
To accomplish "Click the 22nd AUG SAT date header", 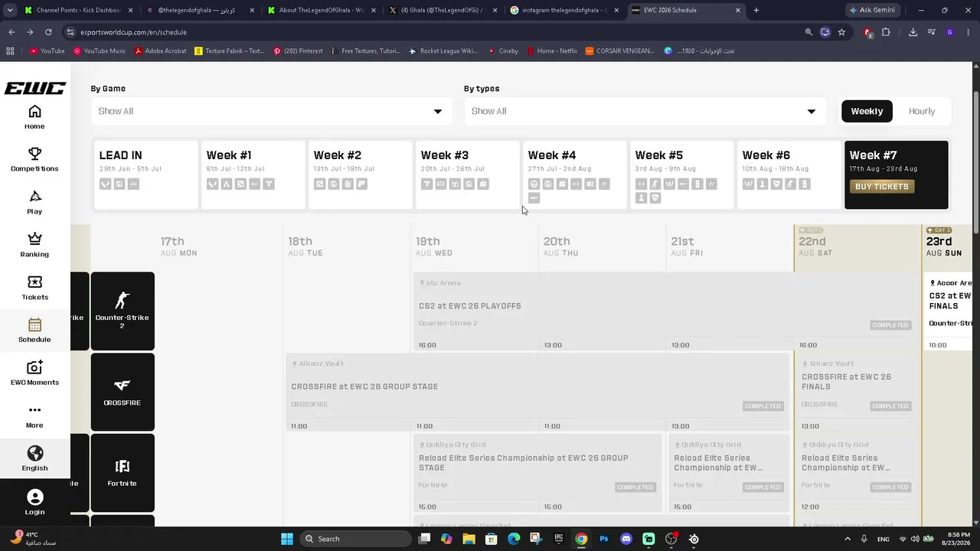I will pos(857,248).
